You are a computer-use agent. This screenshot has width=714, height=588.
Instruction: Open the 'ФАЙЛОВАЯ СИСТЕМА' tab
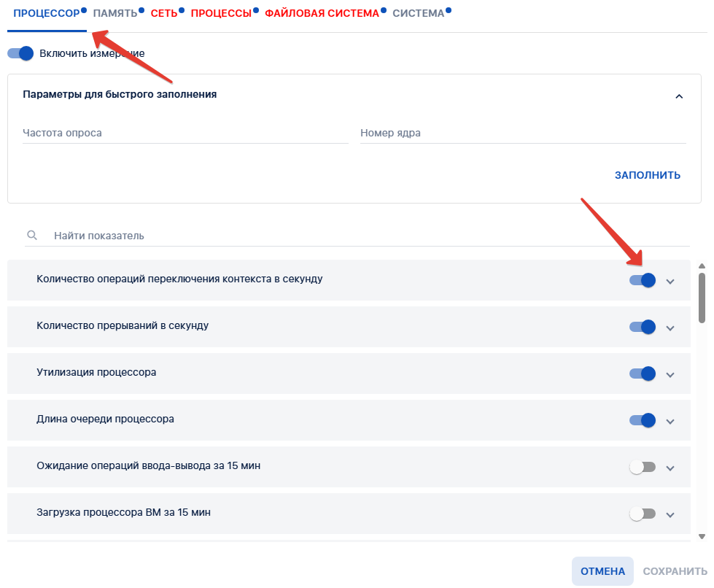pos(322,14)
